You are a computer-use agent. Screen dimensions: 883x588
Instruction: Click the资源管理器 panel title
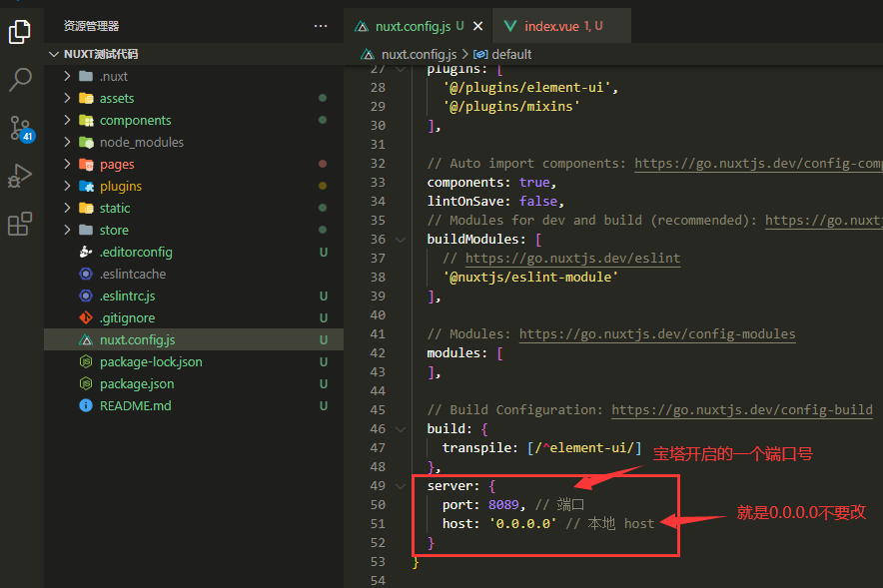[x=91, y=26]
